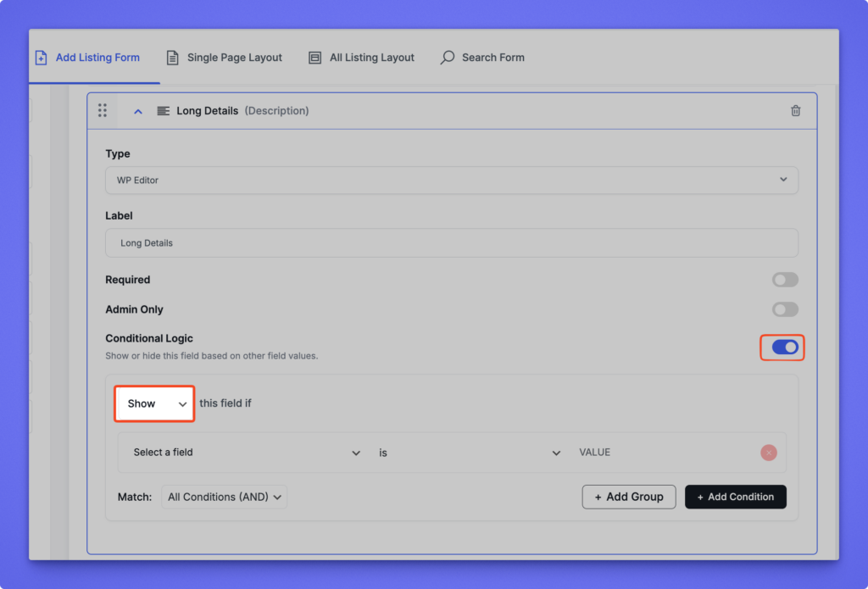Turn on the Admin Only switch
The image size is (868, 589).
784,309
